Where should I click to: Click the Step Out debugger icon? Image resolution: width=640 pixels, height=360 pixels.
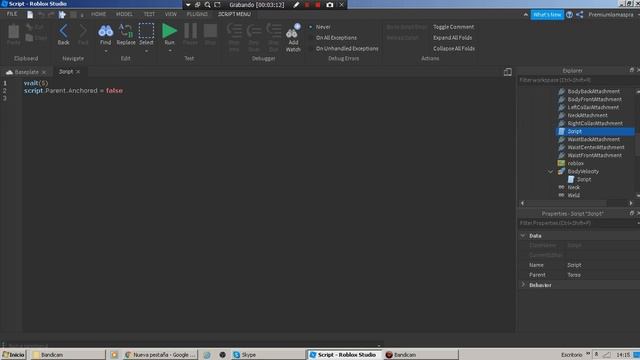273,31
